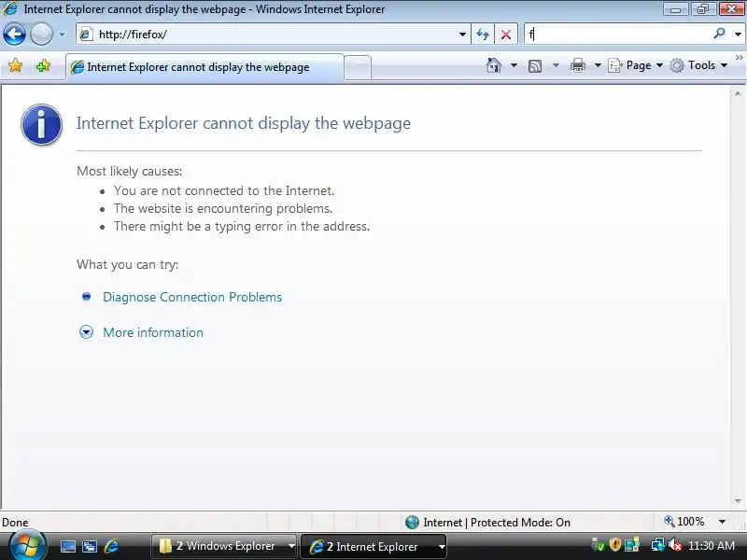Click the Internet | Protected Mode: On status
Image resolution: width=747 pixels, height=560 pixels.
point(487,523)
